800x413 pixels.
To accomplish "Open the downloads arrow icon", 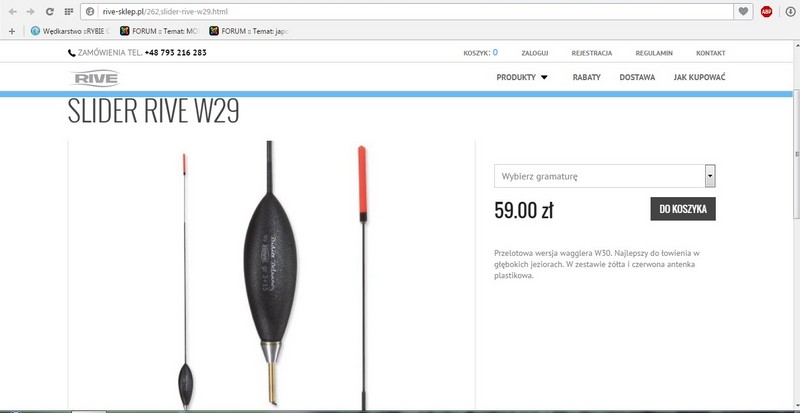I will click(790, 11).
